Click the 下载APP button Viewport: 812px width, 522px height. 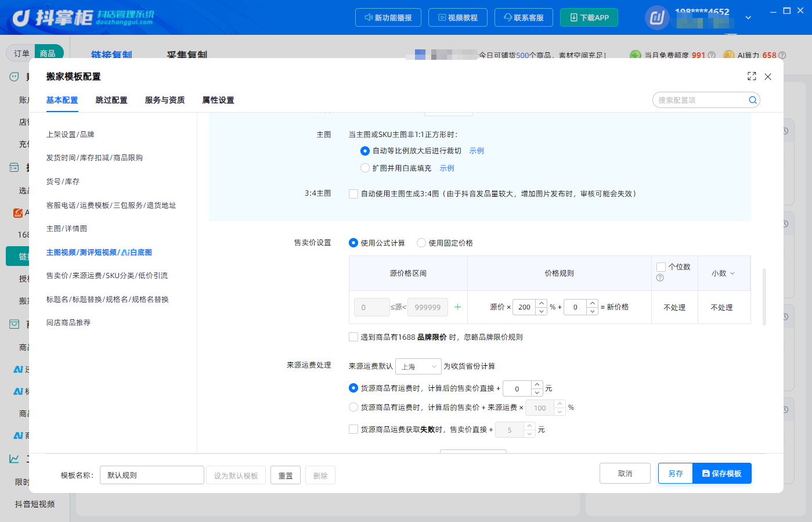click(x=589, y=17)
